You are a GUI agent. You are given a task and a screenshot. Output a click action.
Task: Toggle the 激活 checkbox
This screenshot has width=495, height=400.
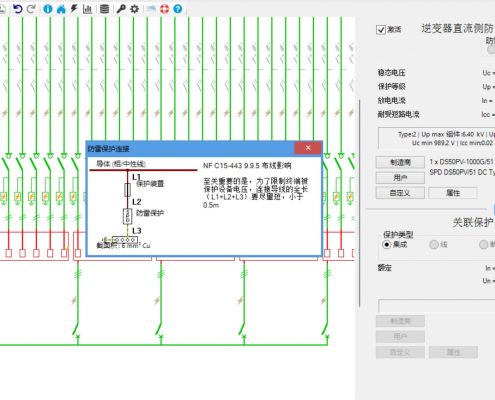[381, 30]
